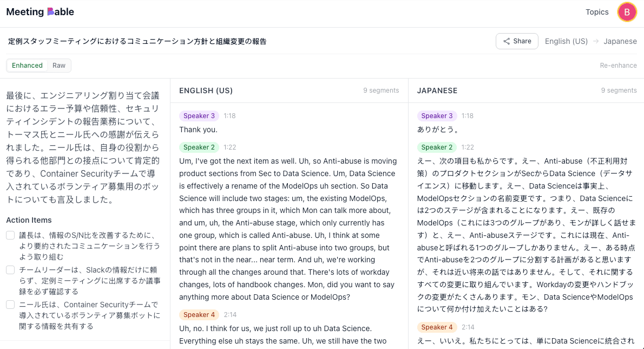Click the Speaker 4 badge in the Japanese panel
This screenshot has height=349, width=644.
(437, 327)
